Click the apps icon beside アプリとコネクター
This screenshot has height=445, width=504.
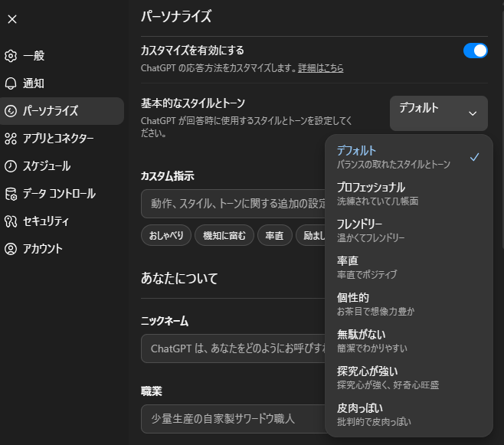[x=11, y=139]
